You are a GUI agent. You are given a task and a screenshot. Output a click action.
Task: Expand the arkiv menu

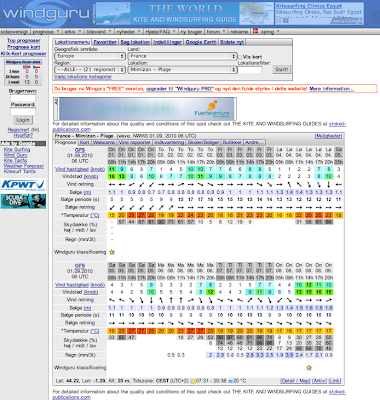pyautogui.click(x=72, y=32)
